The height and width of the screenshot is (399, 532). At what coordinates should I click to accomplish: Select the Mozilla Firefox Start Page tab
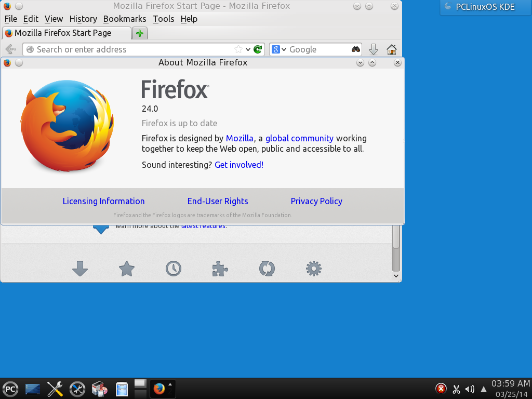(x=66, y=33)
